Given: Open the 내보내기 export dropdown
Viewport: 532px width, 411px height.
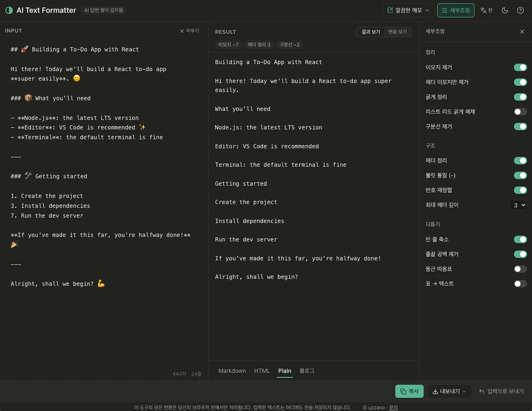Looking at the screenshot, I should [450, 391].
